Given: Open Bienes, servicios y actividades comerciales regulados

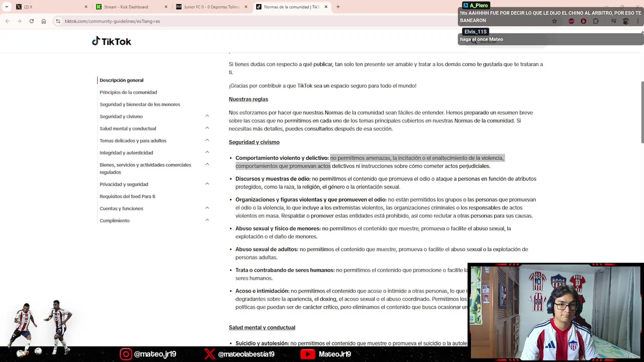Looking at the screenshot, I should [x=145, y=168].
